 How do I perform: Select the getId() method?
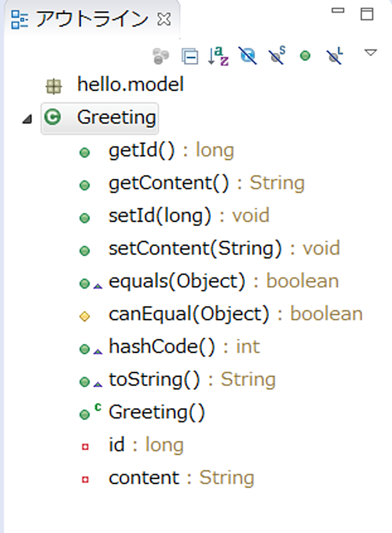click(x=171, y=150)
